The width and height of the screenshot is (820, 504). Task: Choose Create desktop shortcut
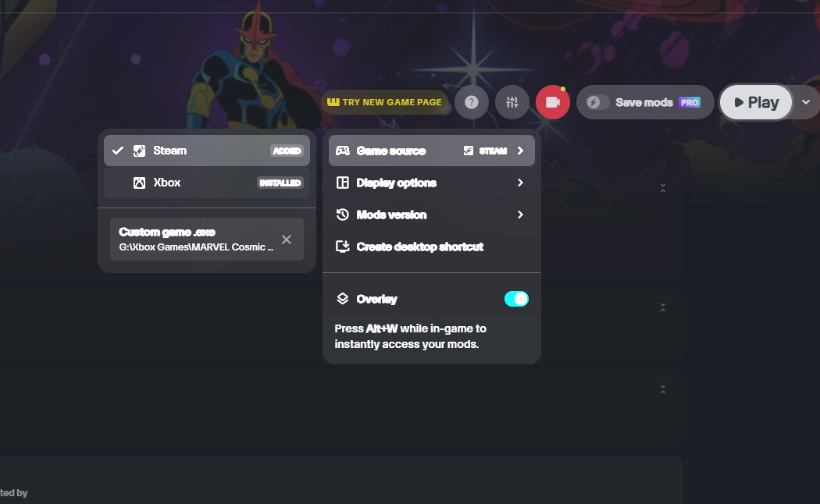[420, 247]
